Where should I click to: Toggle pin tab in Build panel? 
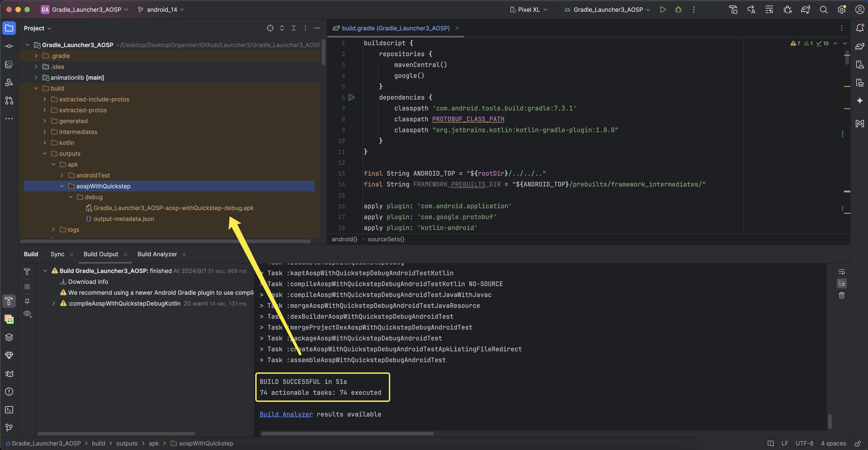pyautogui.click(x=27, y=301)
